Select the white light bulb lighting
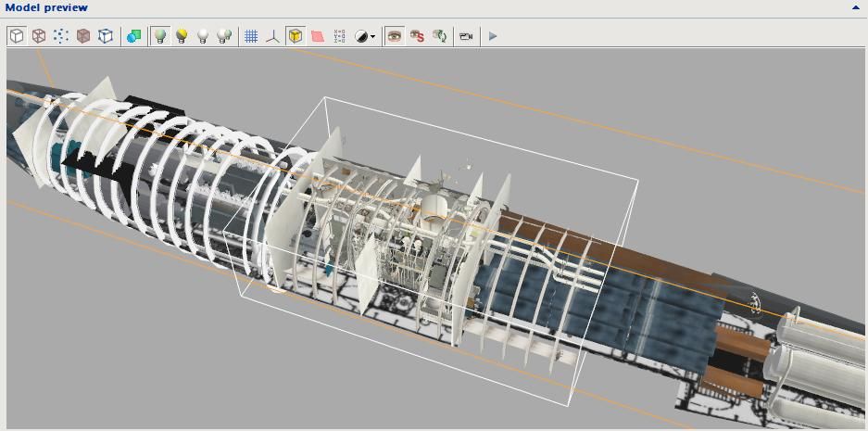 tap(203, 36)
